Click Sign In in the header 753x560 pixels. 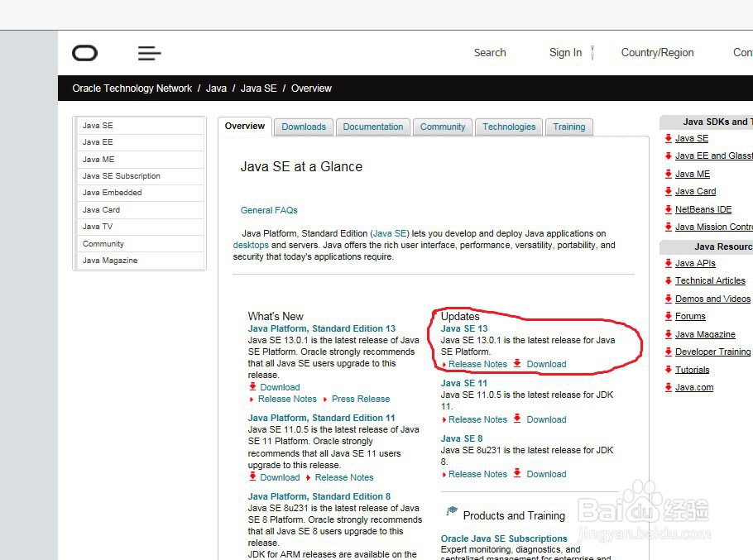565,52
